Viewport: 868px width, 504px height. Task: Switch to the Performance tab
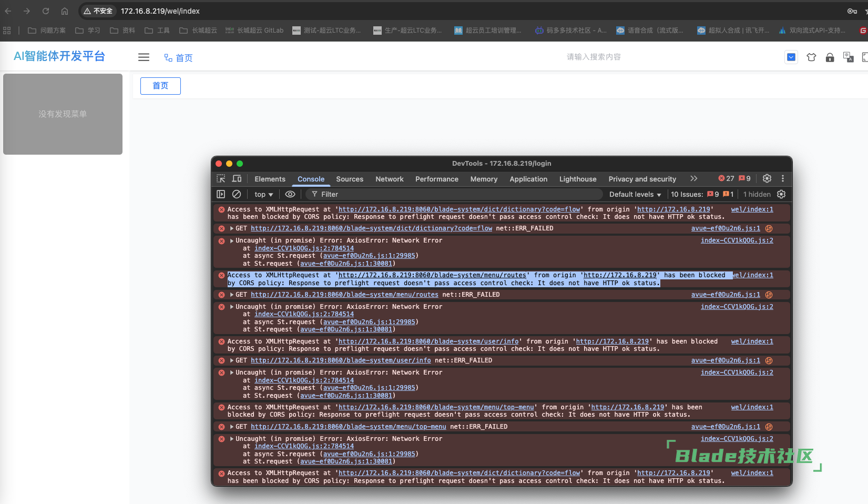pyautogui.click(x=437, y=179)
